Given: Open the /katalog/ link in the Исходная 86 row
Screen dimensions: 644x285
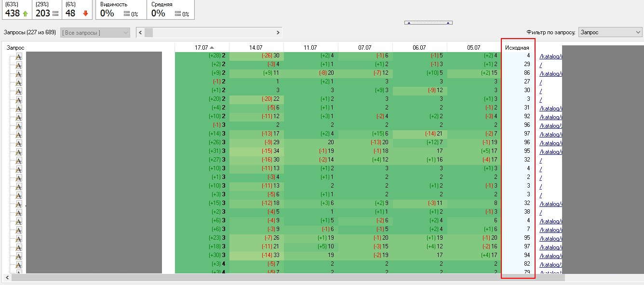Looking at the screenshot, I should 550,73.
